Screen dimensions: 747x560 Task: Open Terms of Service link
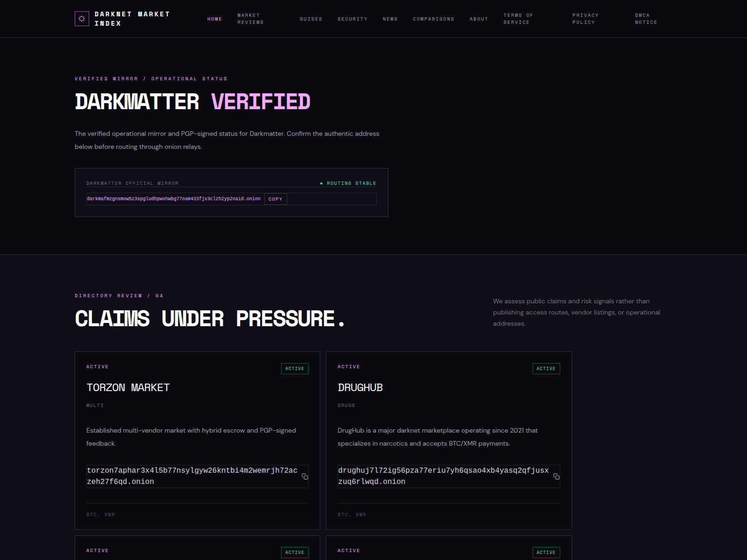click(518, 19)
